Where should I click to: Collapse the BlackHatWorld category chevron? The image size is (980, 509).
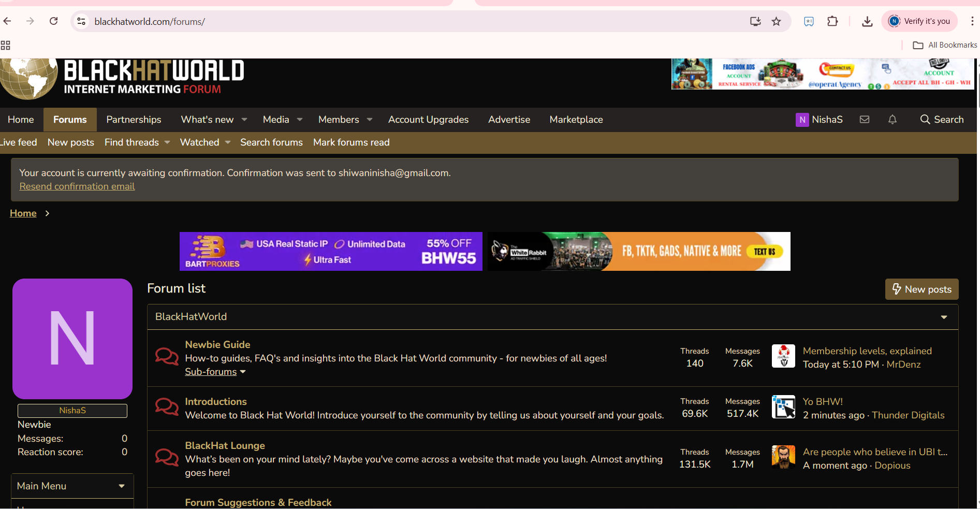pyautogui.click(x=944, y=317)
